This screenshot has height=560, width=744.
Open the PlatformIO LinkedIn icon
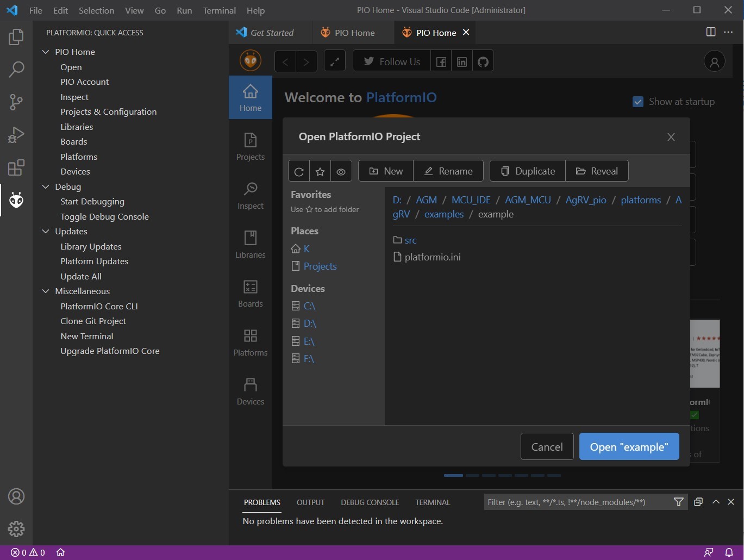tap(462, 61)
